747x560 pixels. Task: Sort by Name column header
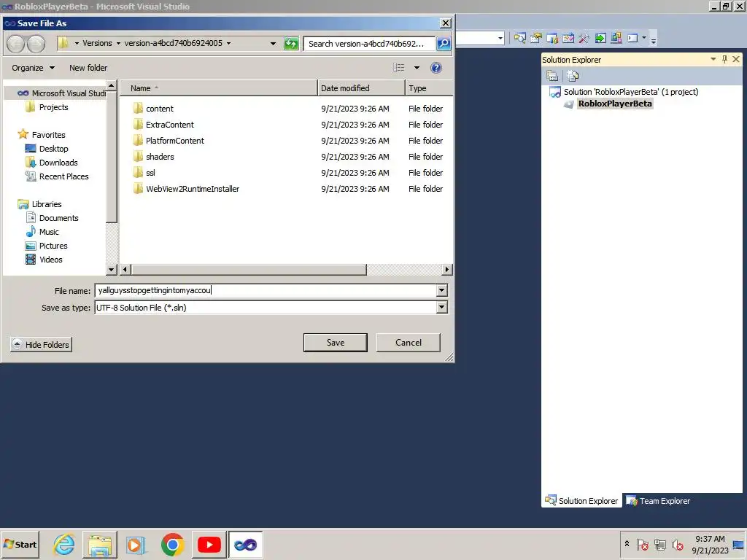point(218,88)
